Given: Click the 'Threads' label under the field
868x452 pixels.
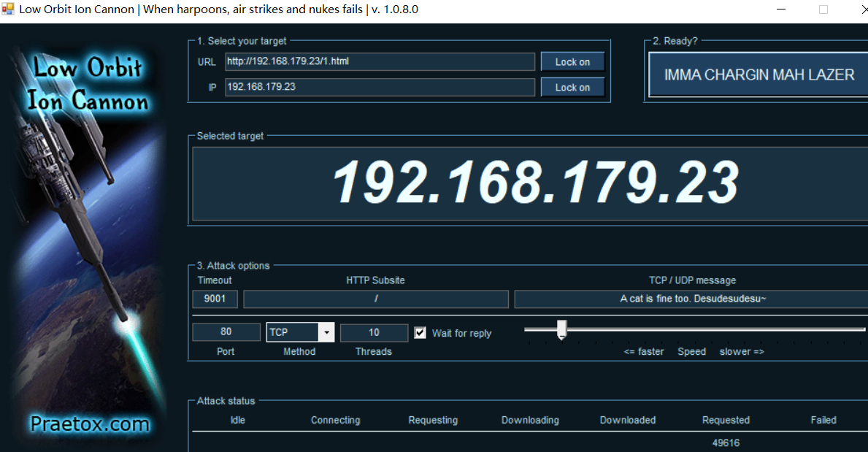Looking at the screenshot, I should (x=374, y=352).
